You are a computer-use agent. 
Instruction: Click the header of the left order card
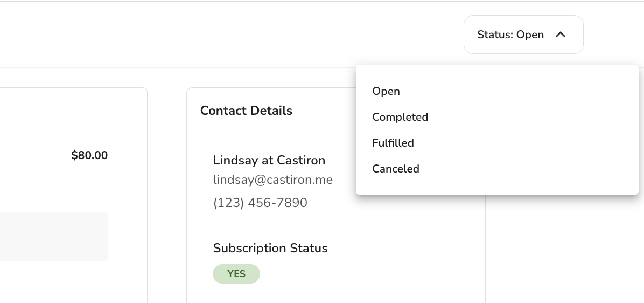(73, 107)
